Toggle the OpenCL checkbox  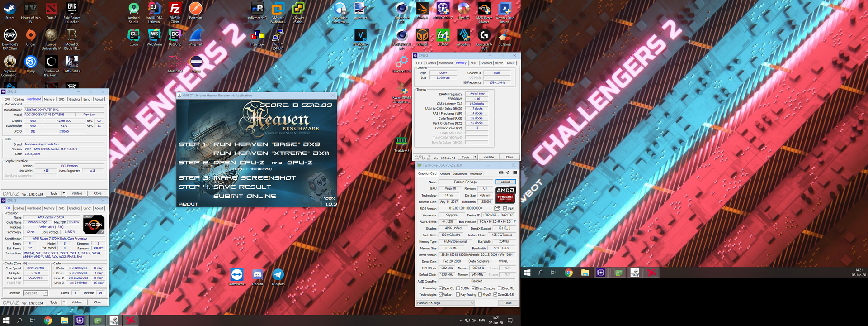441,288
